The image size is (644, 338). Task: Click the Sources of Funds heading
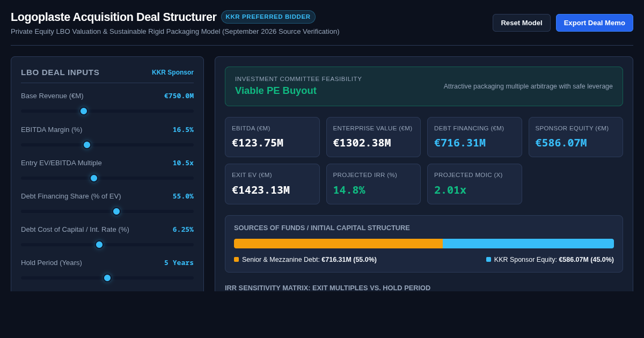click(322, 227)
